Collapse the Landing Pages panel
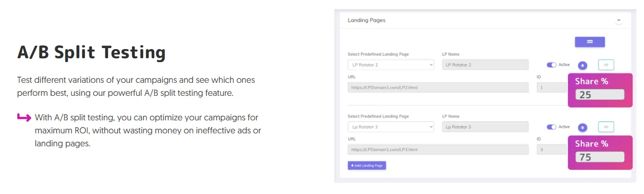 pyautogui.click(x=619, y=21)
